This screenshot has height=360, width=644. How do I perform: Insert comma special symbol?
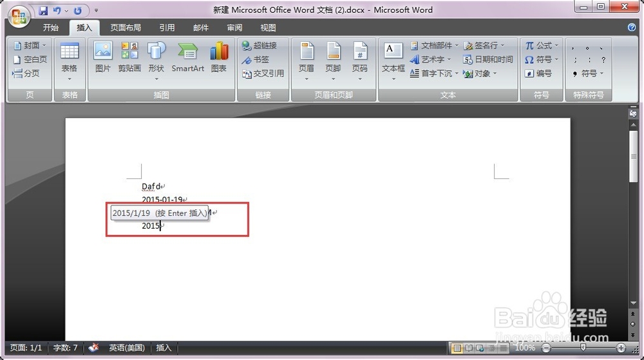coord(573,48)
